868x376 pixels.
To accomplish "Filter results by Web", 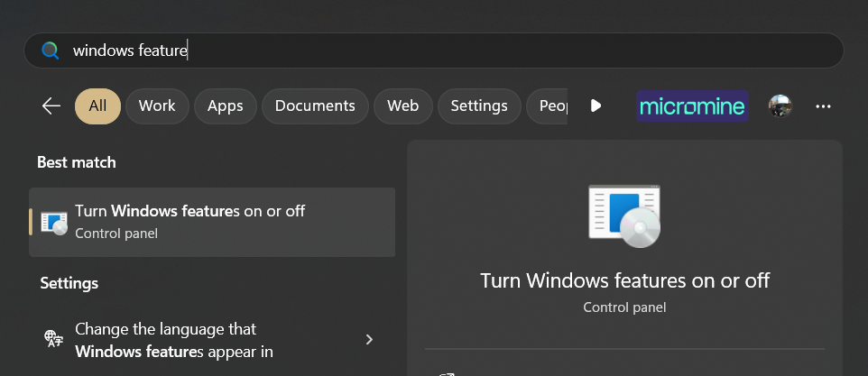I will coord(402,105).
